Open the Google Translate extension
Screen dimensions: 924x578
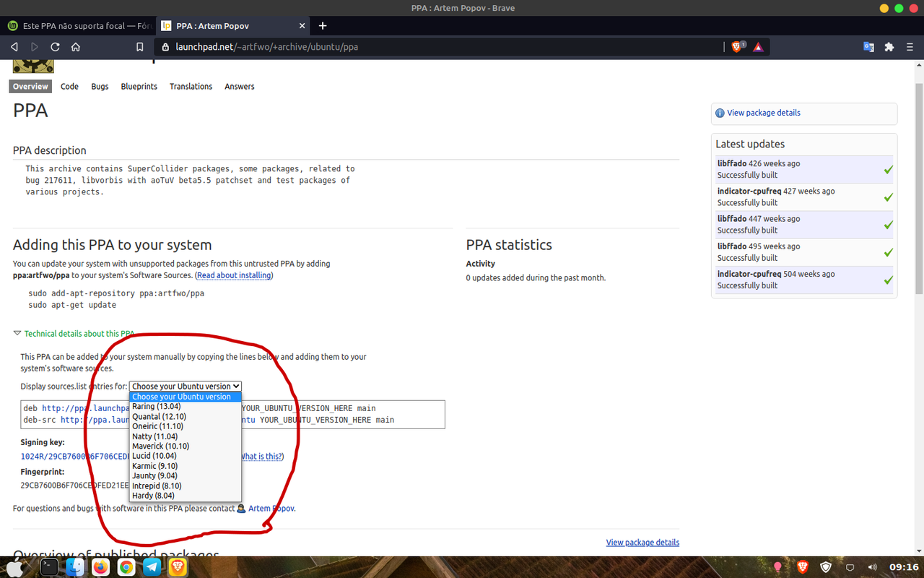point(869,47)
